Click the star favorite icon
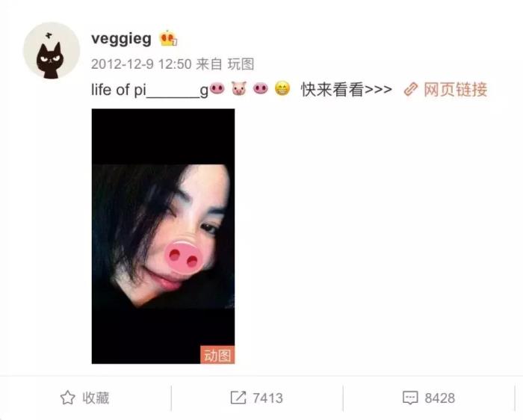This screenshot has height=420, width=523. (x=68, y=398)
